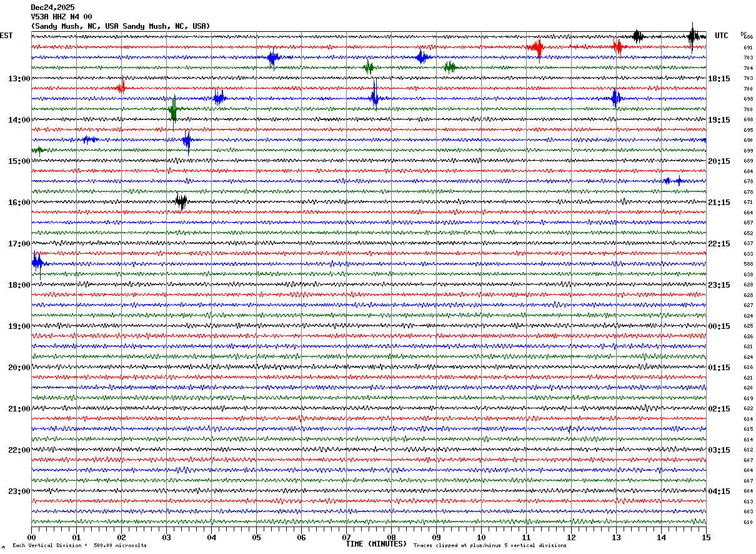Select the EST time zone label

[6, 36]
